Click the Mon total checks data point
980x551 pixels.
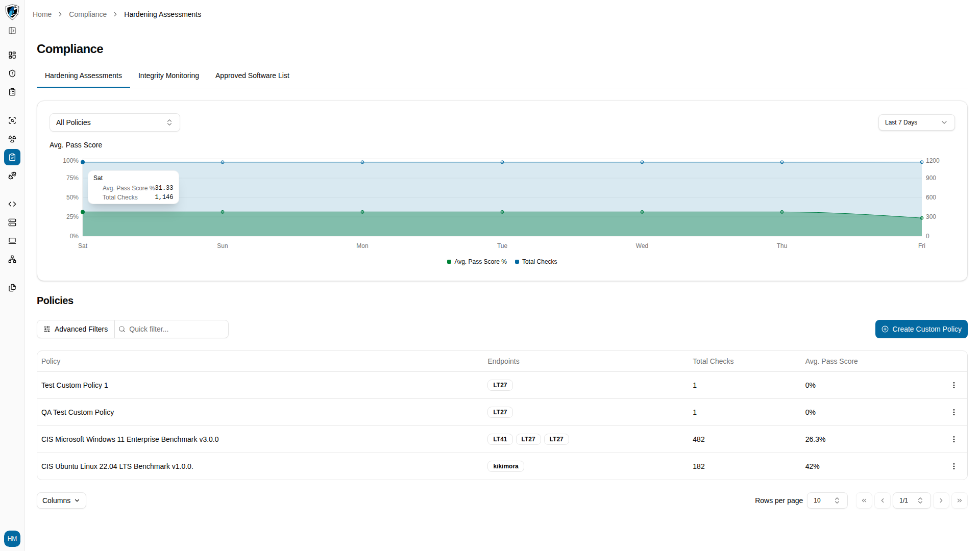362,162
